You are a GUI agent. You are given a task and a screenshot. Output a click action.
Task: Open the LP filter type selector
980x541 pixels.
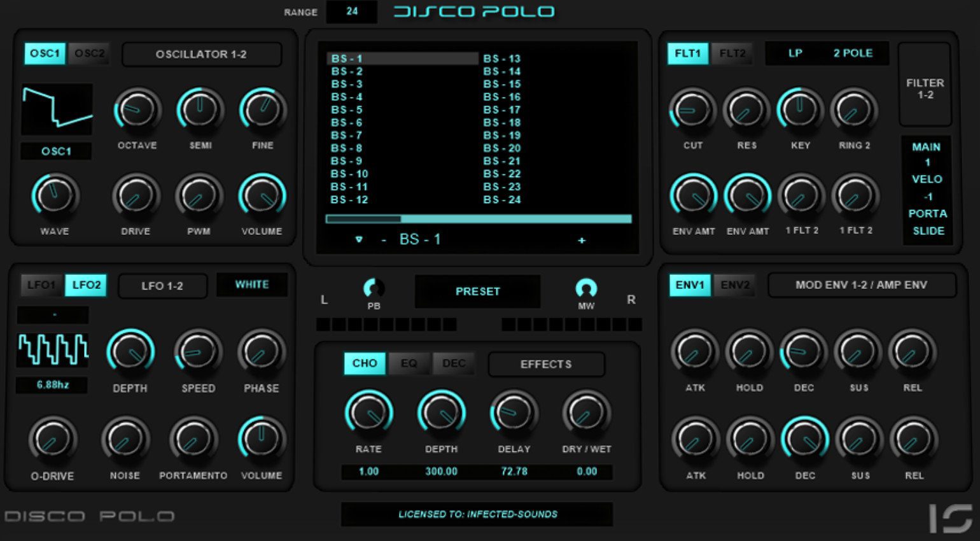[795, 53]
